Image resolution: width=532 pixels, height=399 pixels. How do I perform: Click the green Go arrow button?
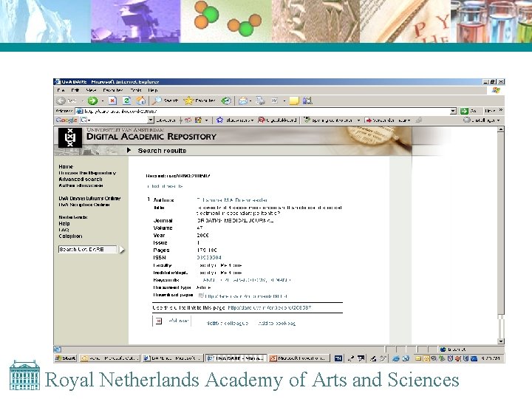coord(464,111)
